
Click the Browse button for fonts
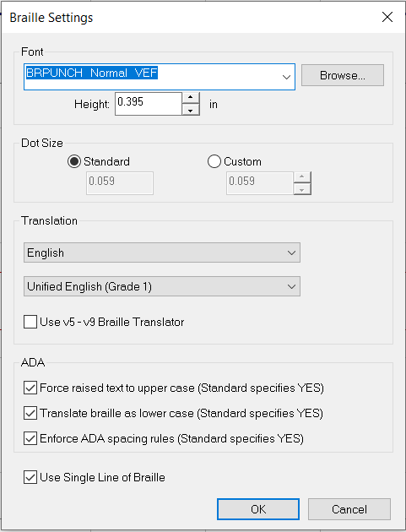pyautogui.click(x=343, y=75)
